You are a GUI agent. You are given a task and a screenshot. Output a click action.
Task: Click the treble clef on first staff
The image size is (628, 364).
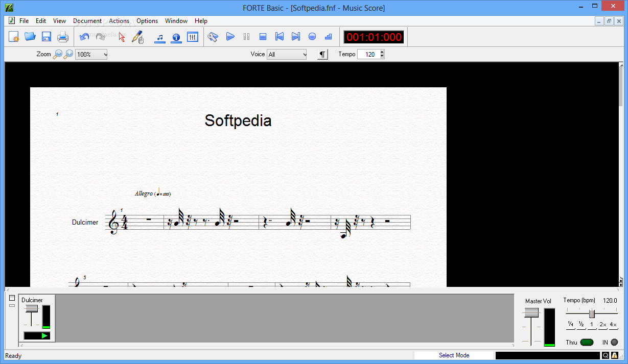pyautogui.click(x=113, y=222)
